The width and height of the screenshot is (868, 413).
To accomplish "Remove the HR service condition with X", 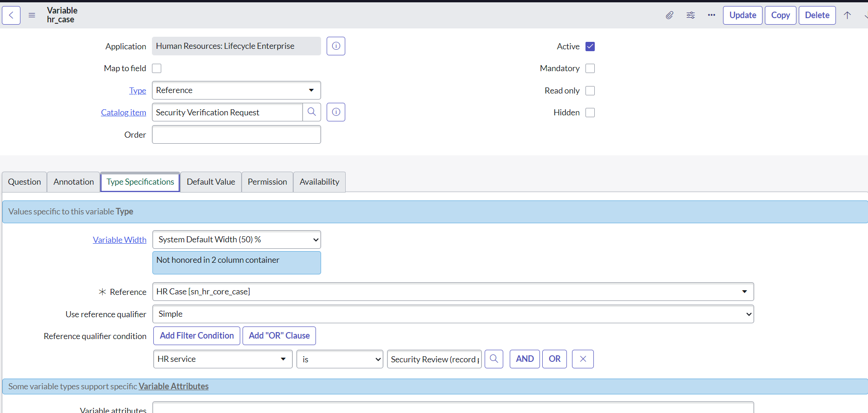I will (x=583, y=359).
